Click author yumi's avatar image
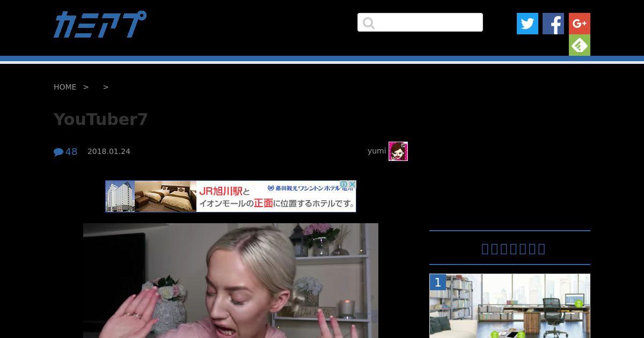644x338 pixels. [398, 151]
